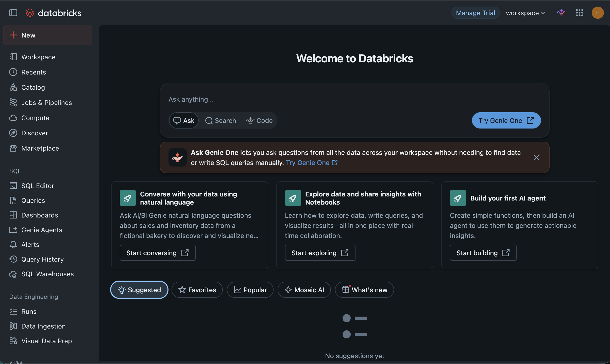Screen dimensions: 610x364
Task: Select the What's new tab
Action: point(364,290)
